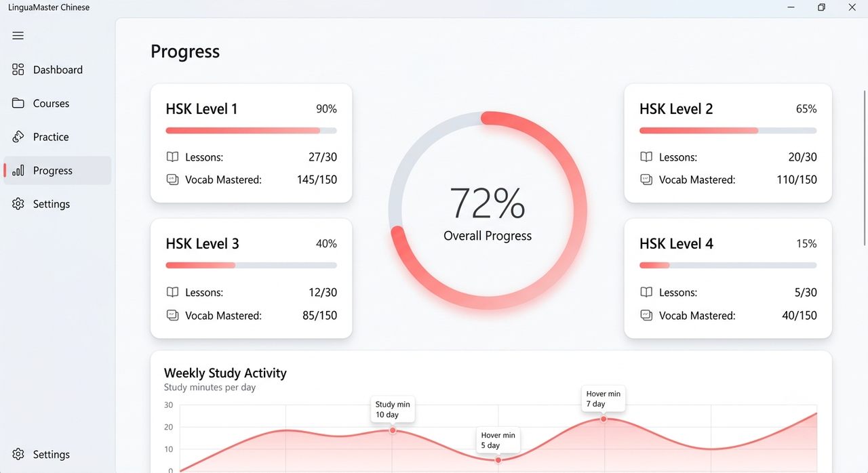Click the 65% value on HSK Level 2
868x473 pixels.
click(x=806, y=108)
